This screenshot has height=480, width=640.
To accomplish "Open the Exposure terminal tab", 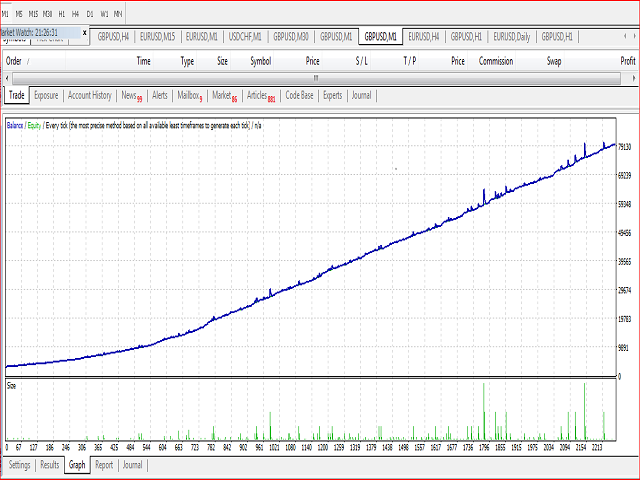I will pyautogui.click(x=46, y=96).
